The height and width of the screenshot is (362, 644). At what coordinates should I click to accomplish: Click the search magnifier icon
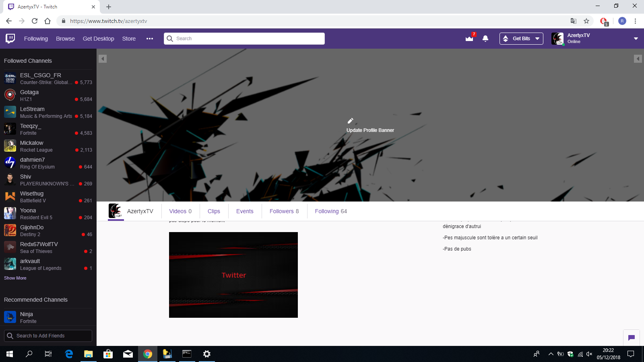pos(170,39)
